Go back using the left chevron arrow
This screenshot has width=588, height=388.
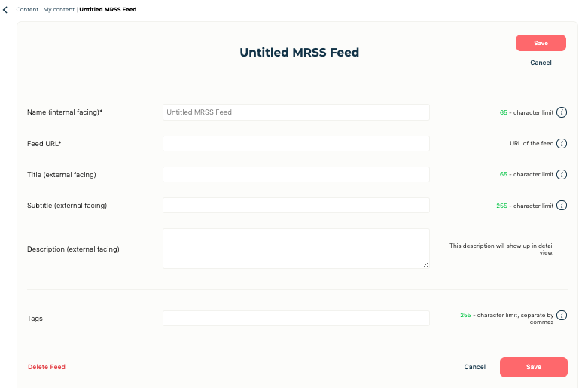pyautogui.click(x=5, y=10)
